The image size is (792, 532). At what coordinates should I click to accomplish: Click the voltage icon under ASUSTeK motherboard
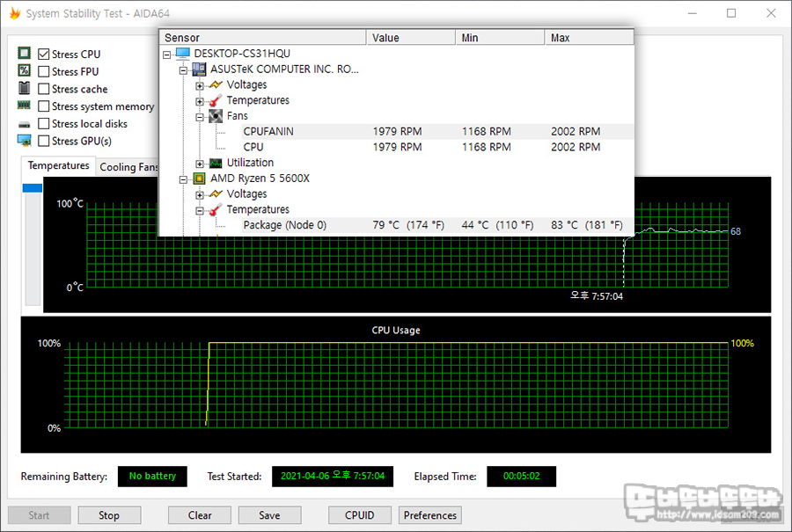point(216,84)
